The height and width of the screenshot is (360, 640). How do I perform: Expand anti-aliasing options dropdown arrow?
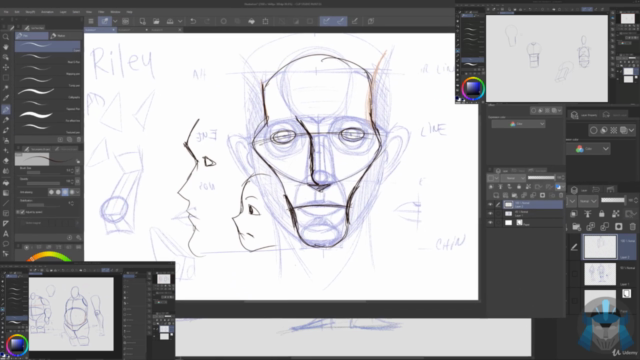(78, 192)
